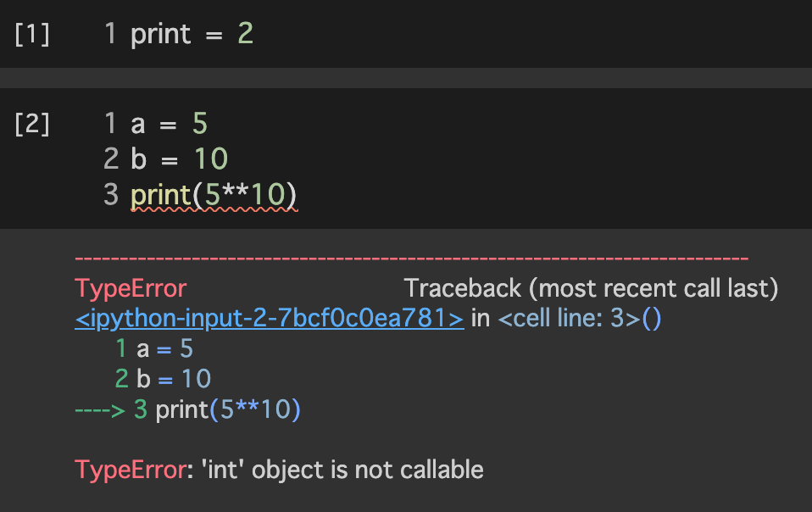Image resolution: width=812 pixels, height=512 pixels.
Task: Click the 'b = 10' line in the traceback output
Action: click(175, 379)
